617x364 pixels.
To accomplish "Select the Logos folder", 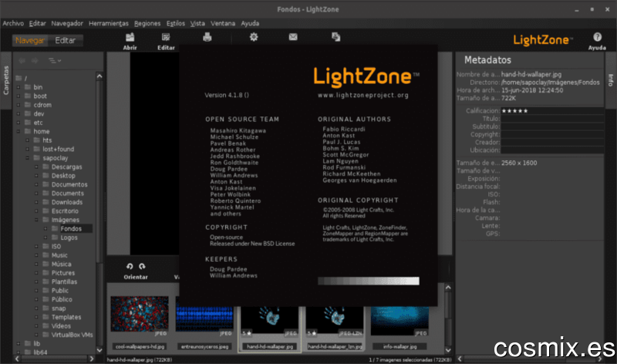I will (x=69, y=238).
